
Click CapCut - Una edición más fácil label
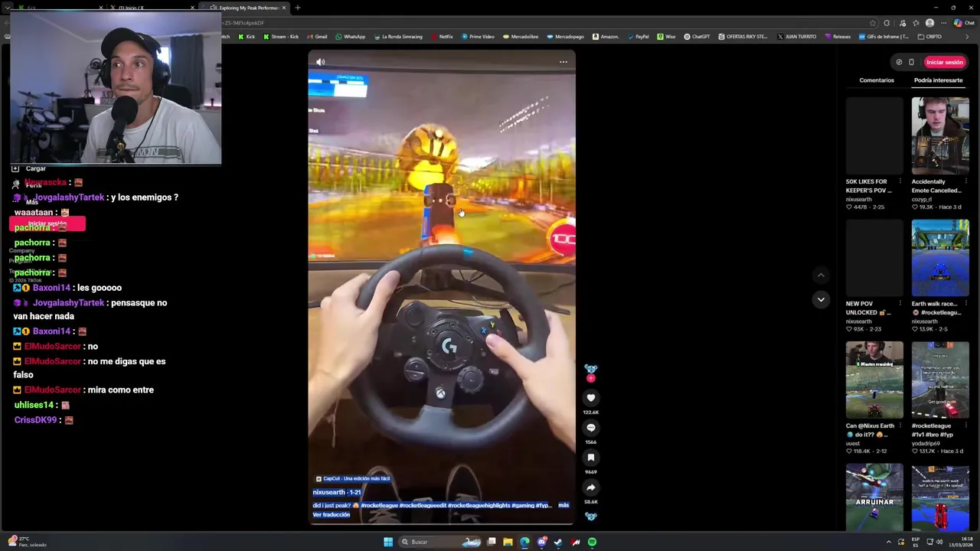[x=353, y=478]
